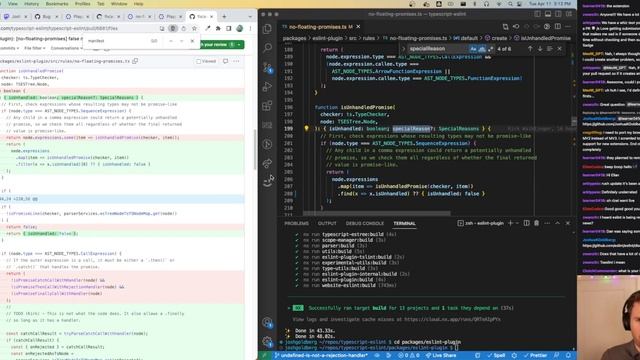
Task: Click browser profile avatar
Action: click(x=240, y=28)
